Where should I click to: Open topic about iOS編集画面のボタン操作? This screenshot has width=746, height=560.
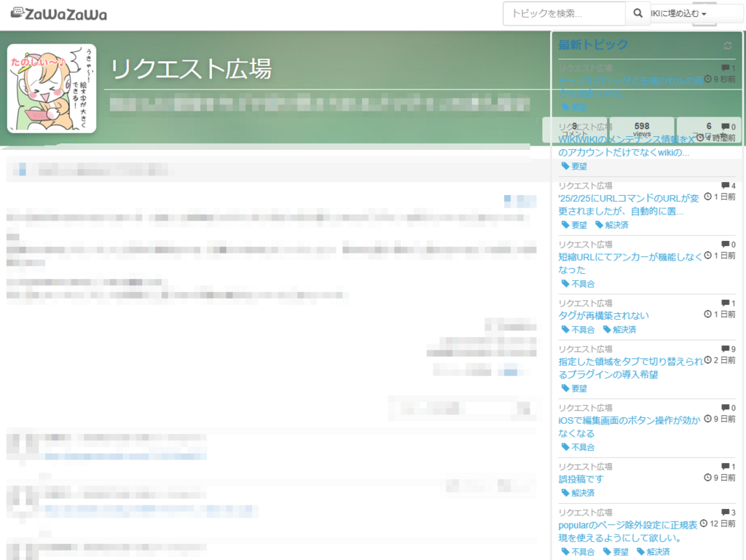click(629, 427)
